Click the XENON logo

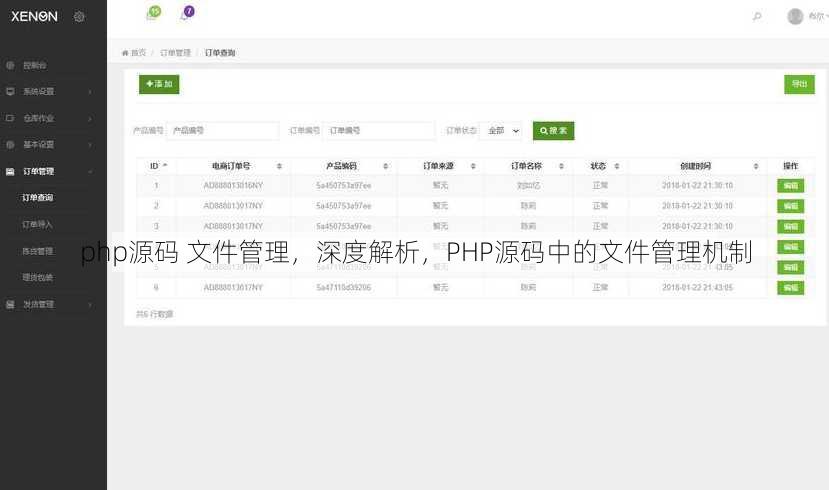(34, 16)
